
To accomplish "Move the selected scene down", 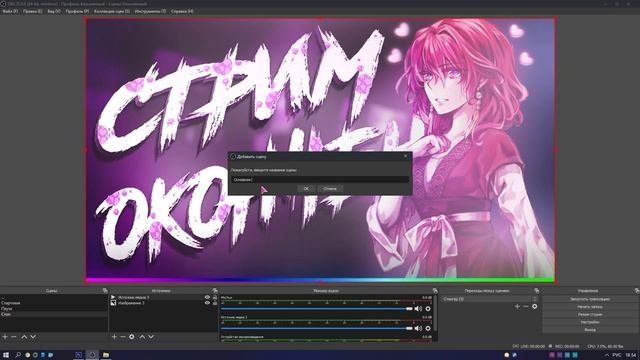I will point(33,337).
